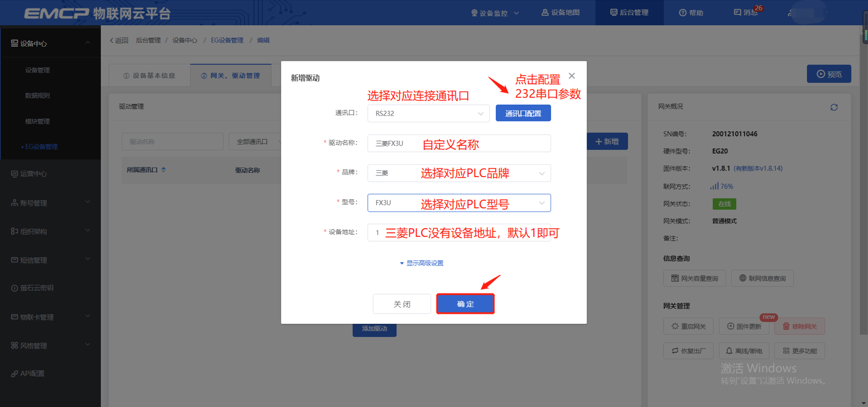Click 移除网关 button
Screen dimensions: 868x407
(800, 326)
